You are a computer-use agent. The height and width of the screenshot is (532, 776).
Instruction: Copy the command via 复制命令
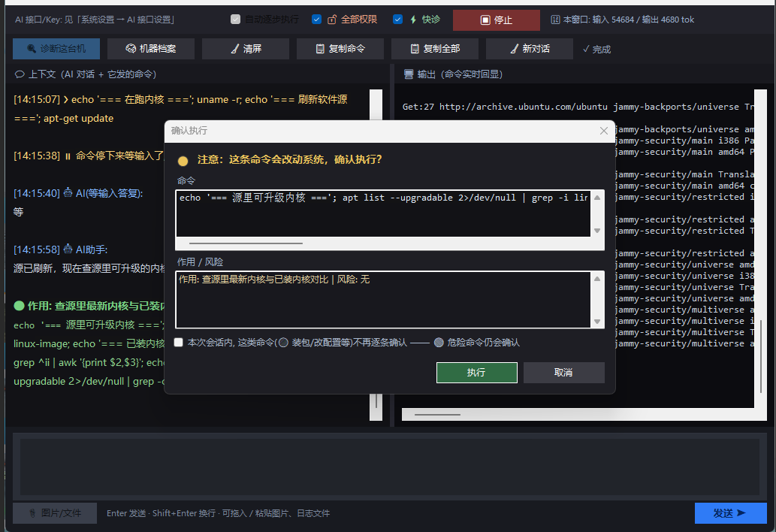pyautogui.click(x=340, y=49)
